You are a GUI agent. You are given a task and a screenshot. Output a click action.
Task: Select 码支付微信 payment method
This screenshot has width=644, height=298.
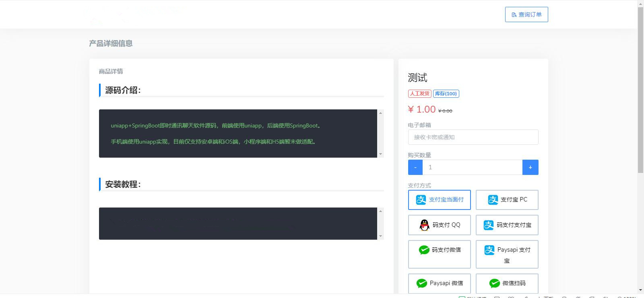click(440, 254)
